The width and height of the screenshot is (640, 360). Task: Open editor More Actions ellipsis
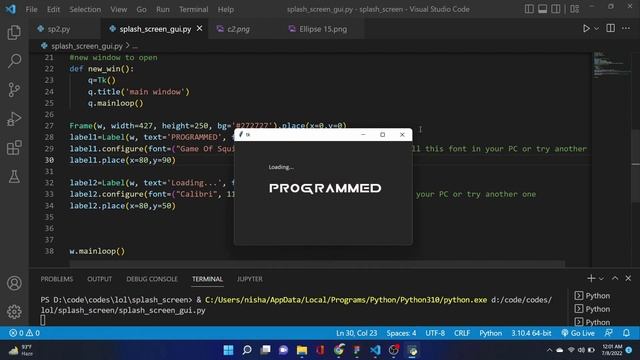pos(626,28)
